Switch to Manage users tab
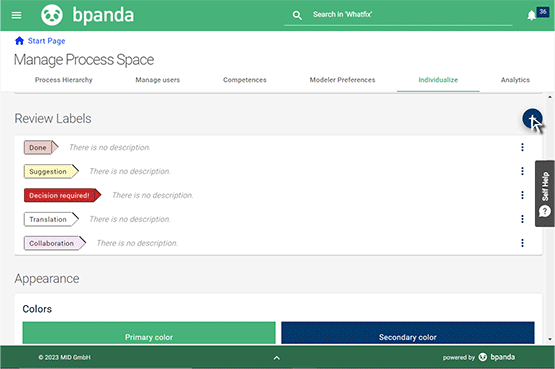Viewport: 555px width, 369px height. pos(158,80)
